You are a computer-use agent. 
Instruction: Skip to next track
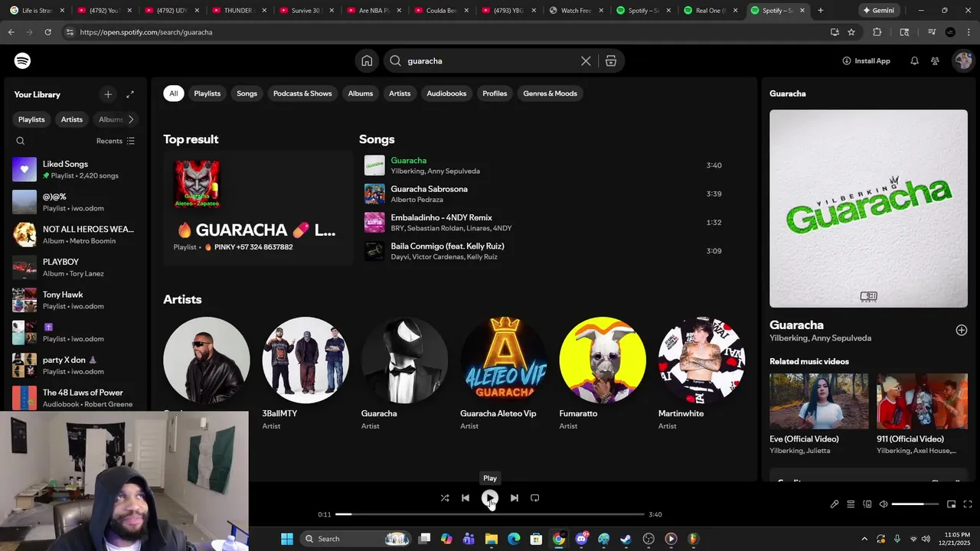(514, 497)
